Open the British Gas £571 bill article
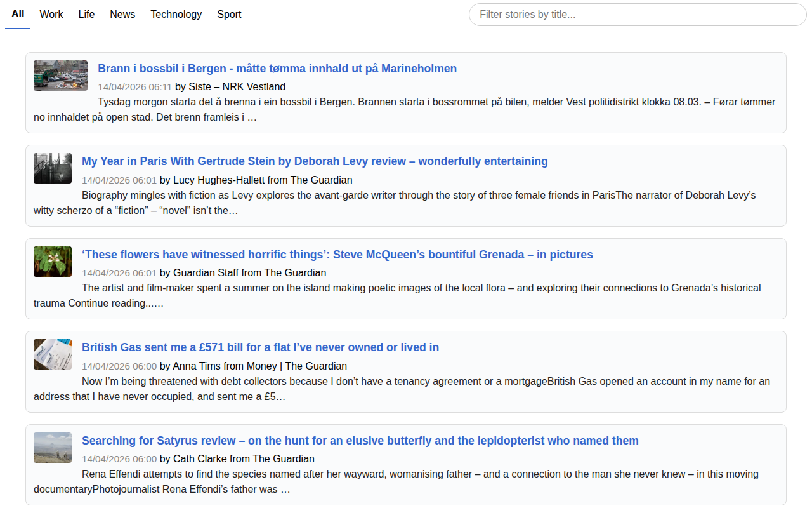 click(260, 347)
